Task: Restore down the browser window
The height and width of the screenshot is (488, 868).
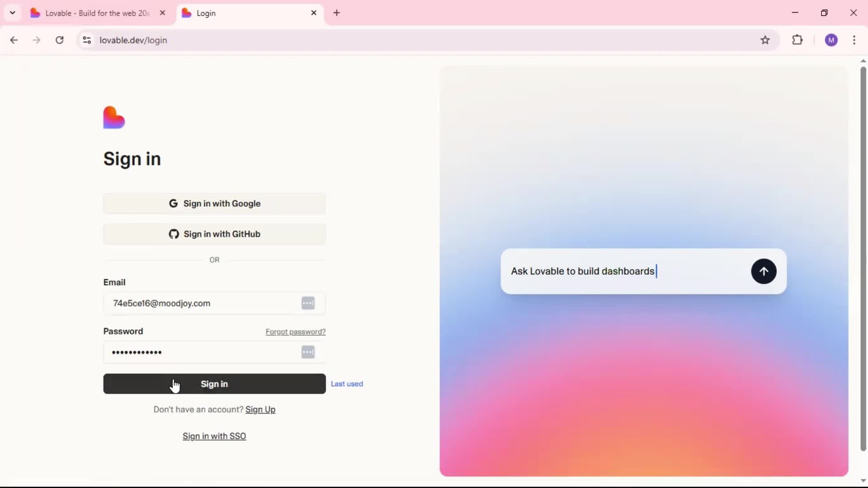Action: pos(824,13)
